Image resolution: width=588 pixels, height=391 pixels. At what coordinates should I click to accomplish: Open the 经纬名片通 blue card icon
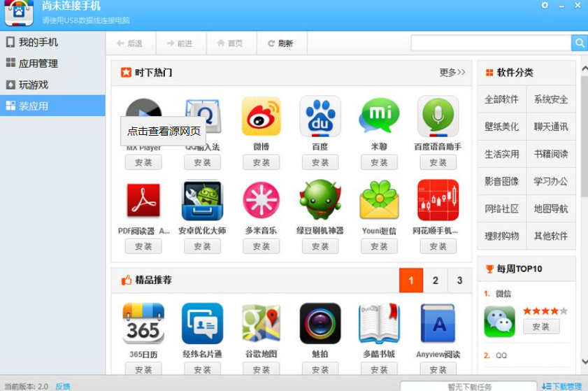[x=202, y=323]
